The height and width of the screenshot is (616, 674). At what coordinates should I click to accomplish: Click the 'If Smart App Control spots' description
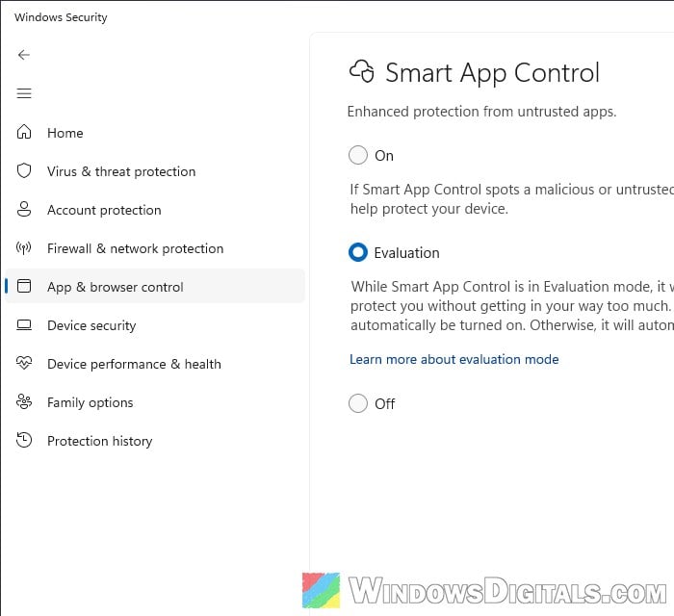(x=511, y=199)
